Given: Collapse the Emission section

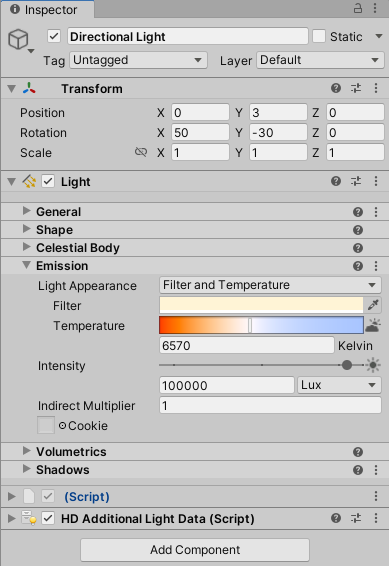Looking at the screenshot, I should click(x=26, y=265).
